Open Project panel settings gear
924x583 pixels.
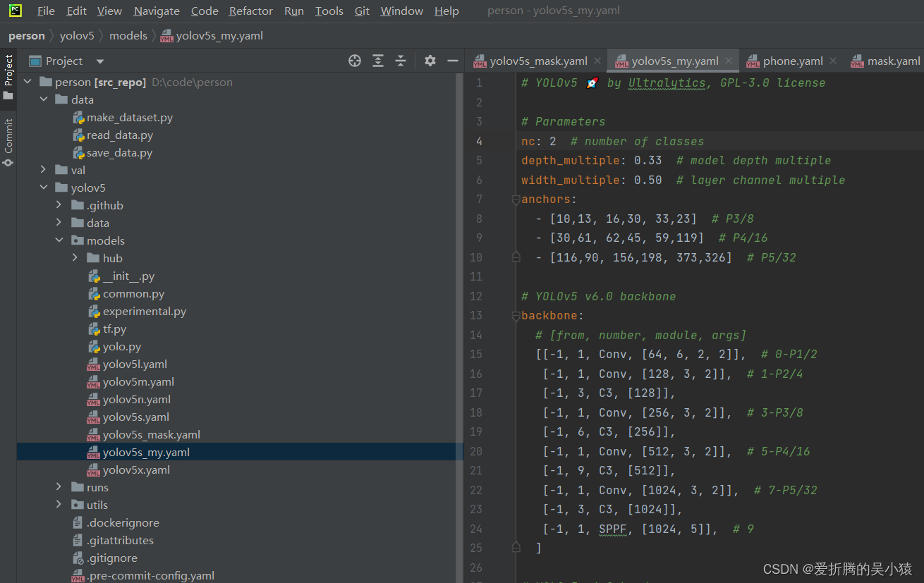tap(430, 61)
